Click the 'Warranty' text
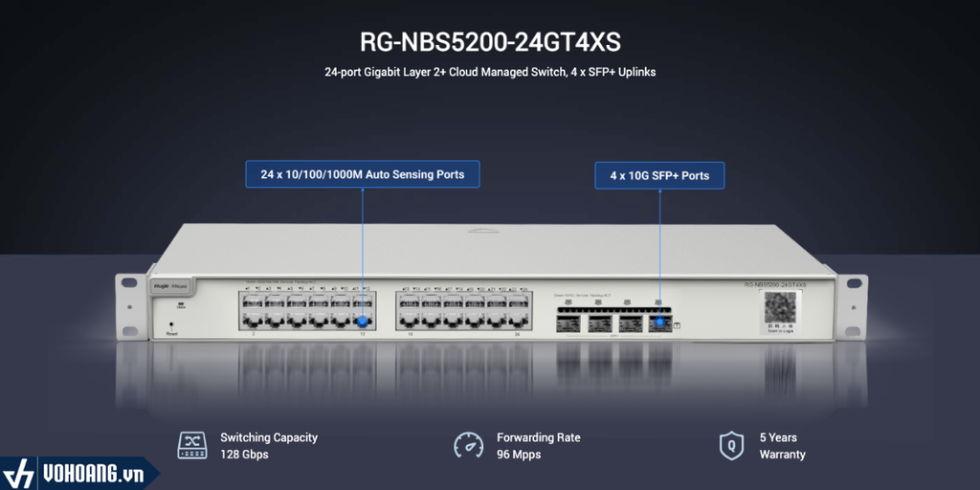The image size is (980, 490). [783, 455]
